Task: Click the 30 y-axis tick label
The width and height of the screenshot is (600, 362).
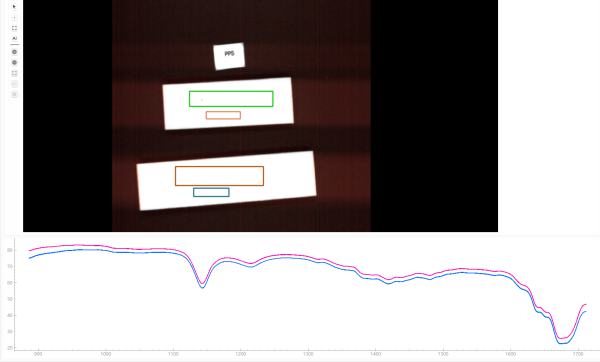Action: (x=10, y=332)
